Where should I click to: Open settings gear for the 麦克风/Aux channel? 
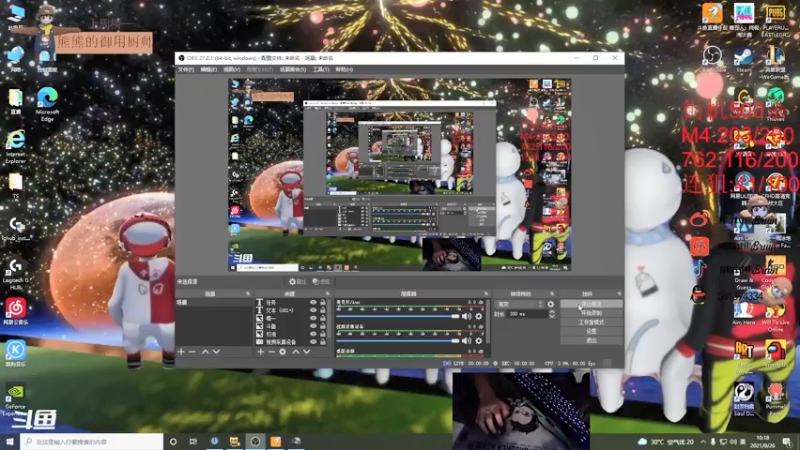pyautogui.click(x=479, y=316)
